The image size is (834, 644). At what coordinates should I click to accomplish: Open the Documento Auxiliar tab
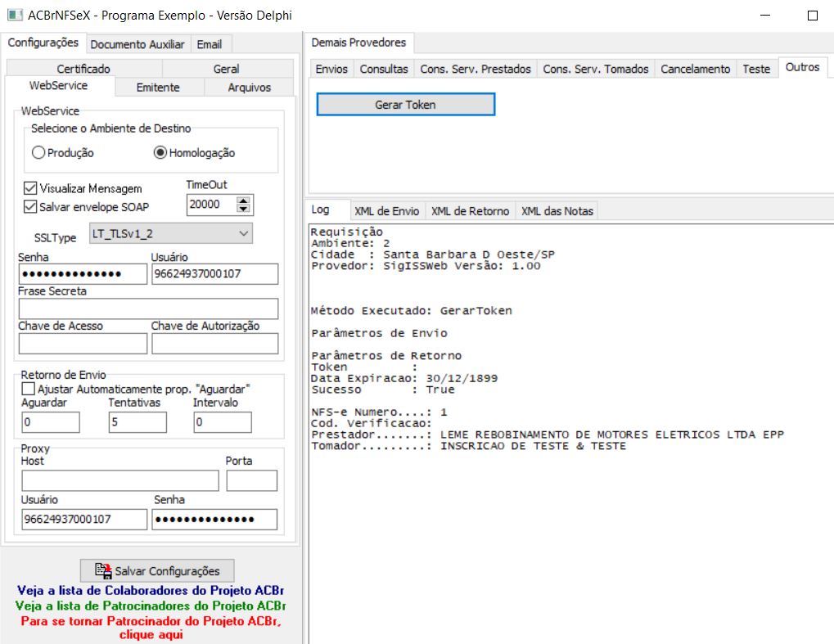point(137,45)
